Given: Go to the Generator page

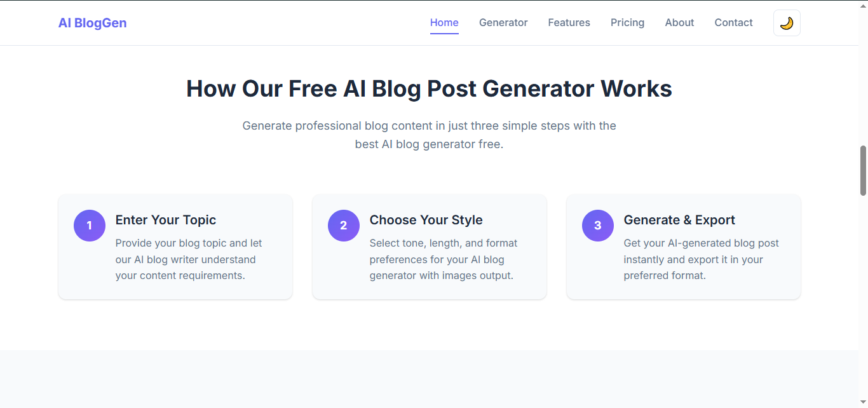Looking at the screenshot, I should coord(503,23).
